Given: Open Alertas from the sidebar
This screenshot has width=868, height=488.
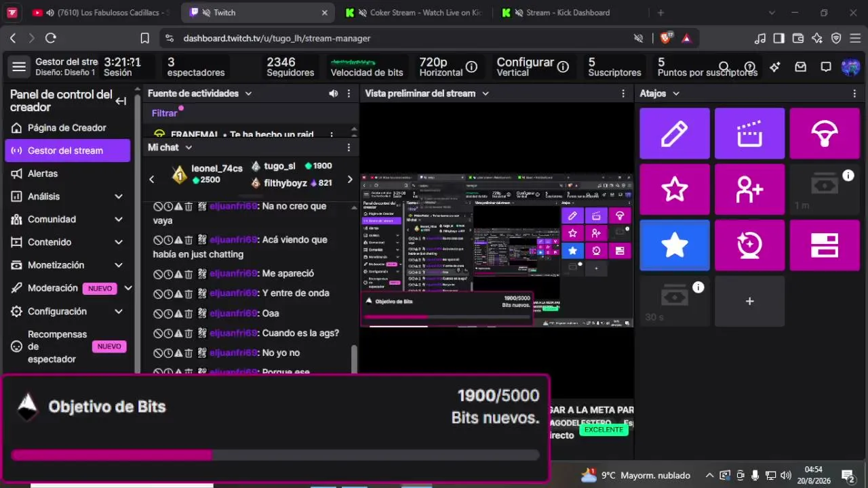Looking at the screenshot, I should 67,174.
